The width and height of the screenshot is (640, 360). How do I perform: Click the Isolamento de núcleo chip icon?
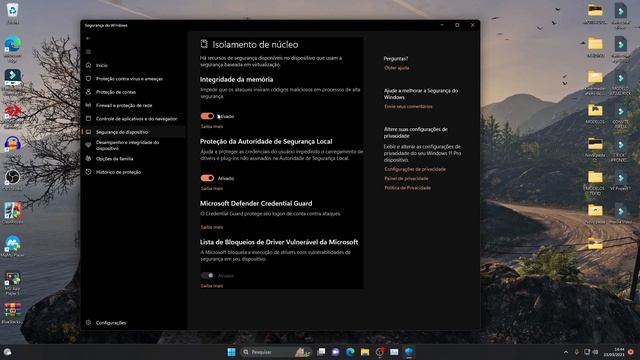click(204, 44)
